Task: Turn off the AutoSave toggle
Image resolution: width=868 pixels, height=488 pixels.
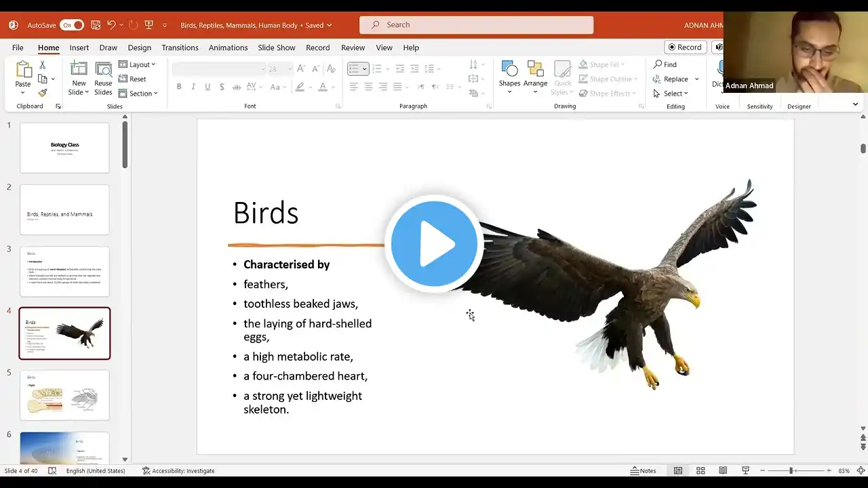Action: point(72,25)
